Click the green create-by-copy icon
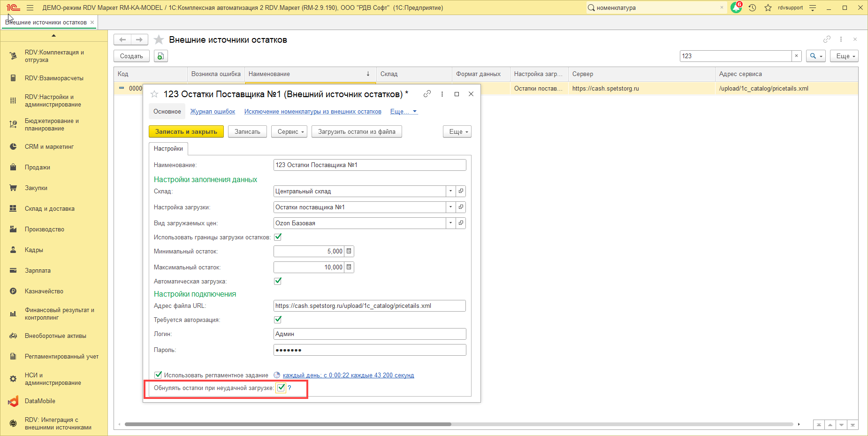This screenshot has width=868, height=436. (160, 56)
